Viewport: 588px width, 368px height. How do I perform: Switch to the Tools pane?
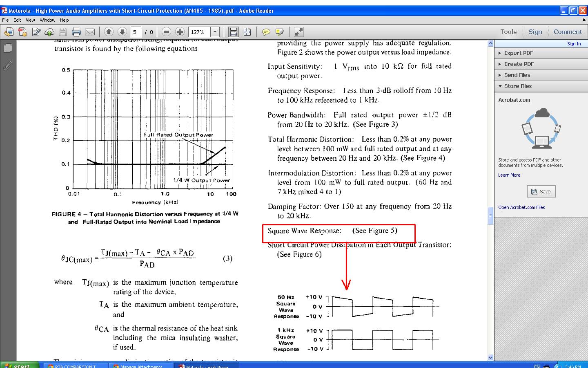coord(508,31)
